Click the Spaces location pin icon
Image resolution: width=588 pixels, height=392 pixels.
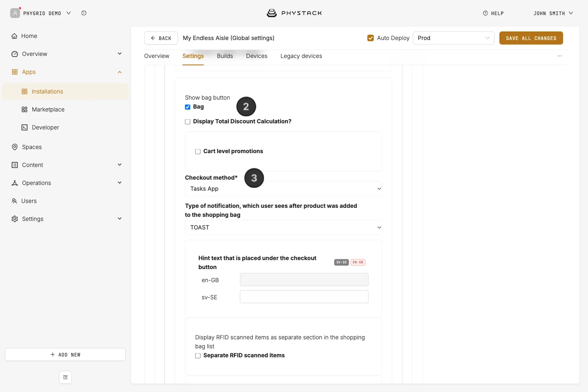(x=15, y=147)
